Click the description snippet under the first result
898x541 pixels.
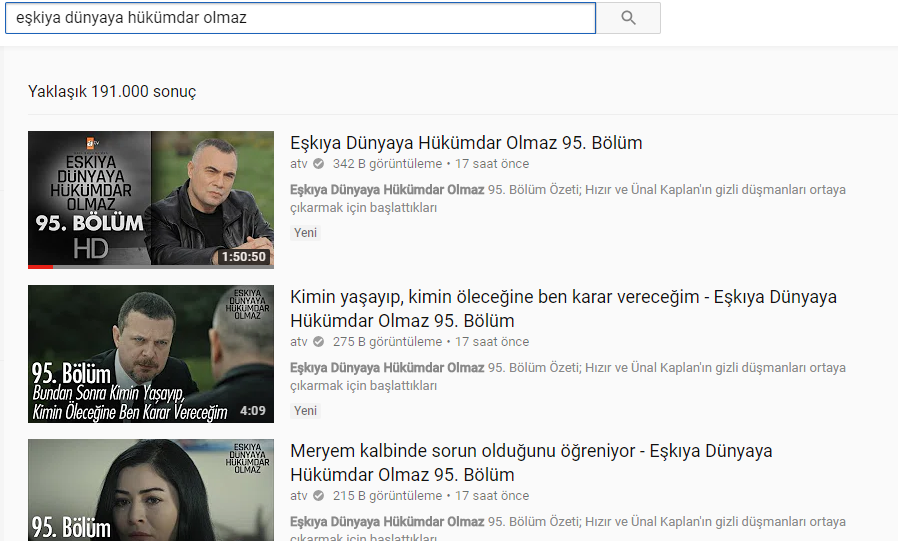click(567, 199)
